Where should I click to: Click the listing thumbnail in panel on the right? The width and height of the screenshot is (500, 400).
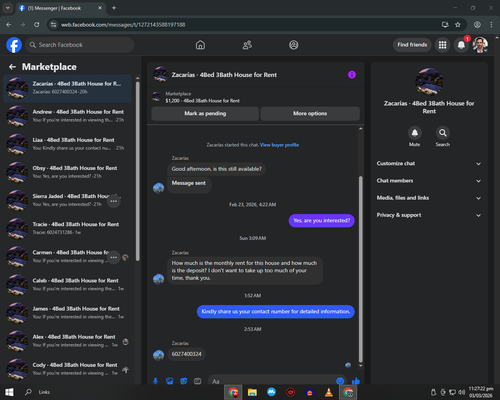(429, 82)
